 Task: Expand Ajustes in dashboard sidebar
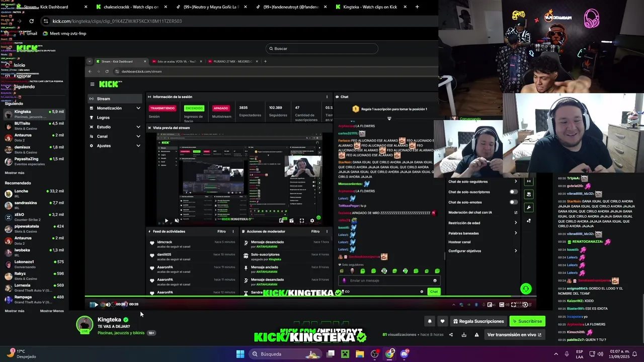[115, 146]
